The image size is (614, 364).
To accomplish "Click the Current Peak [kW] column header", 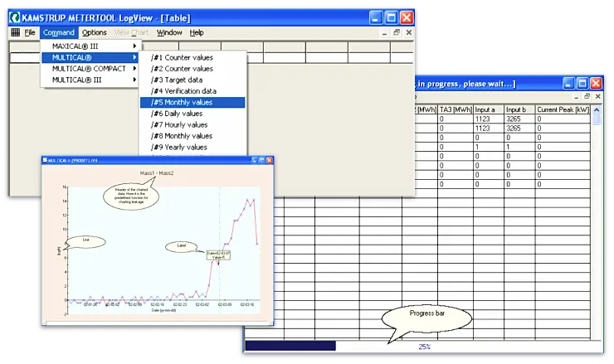I will [563, 109].
